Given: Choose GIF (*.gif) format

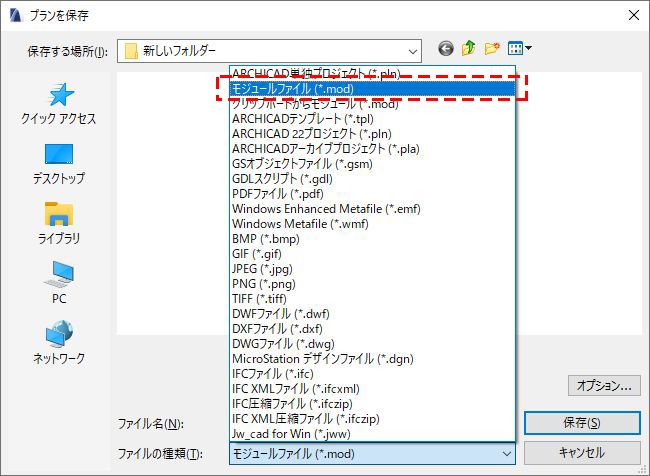Looking at the screenshot, I should [x=372, y=253].
